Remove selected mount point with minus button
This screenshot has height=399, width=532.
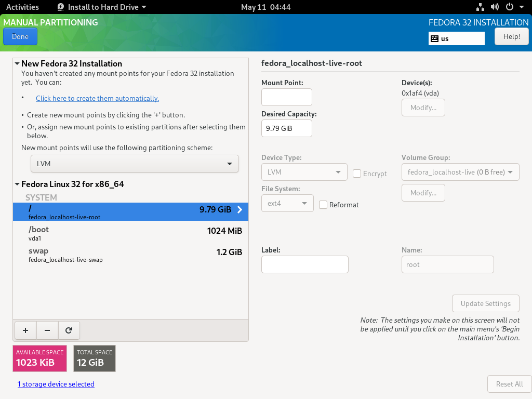[47, 330]
